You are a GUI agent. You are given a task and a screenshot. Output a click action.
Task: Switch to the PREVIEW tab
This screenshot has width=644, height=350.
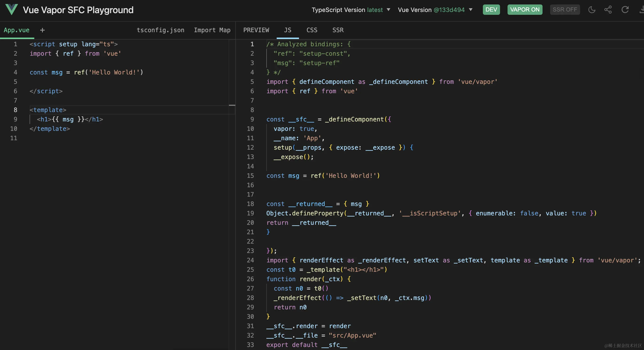(x=256, y=30)
